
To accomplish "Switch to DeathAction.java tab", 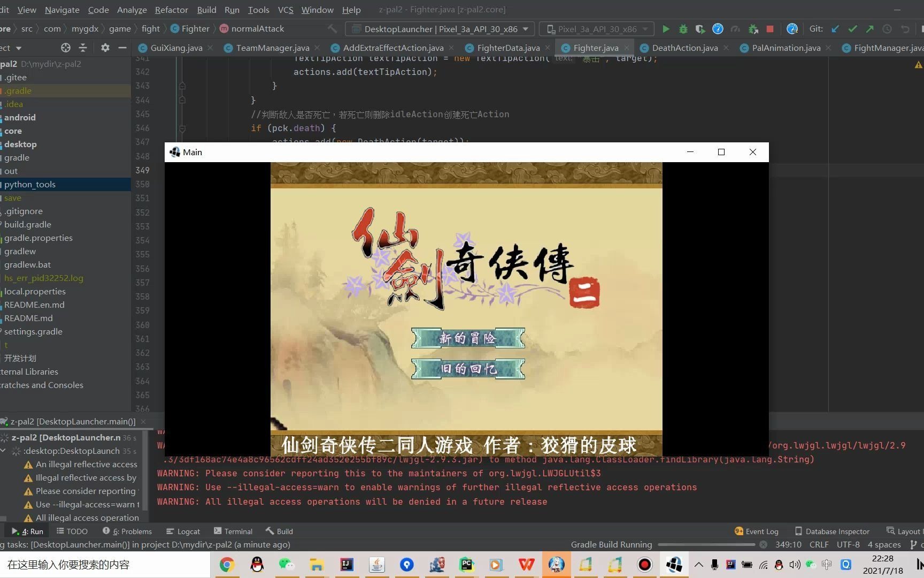I will [684, 48].
